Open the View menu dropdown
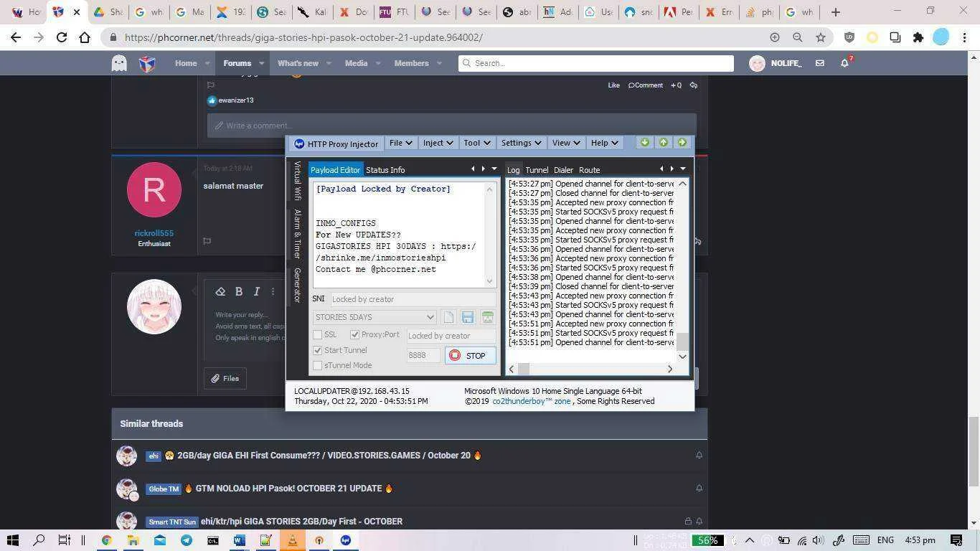Screen dimensions: 980x551 pyautogui.click(x=566, y=143)
